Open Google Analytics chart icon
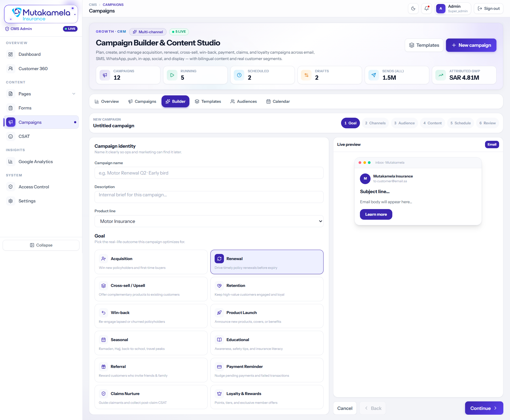This screenshot has height=420, width=510. point(11,162)
